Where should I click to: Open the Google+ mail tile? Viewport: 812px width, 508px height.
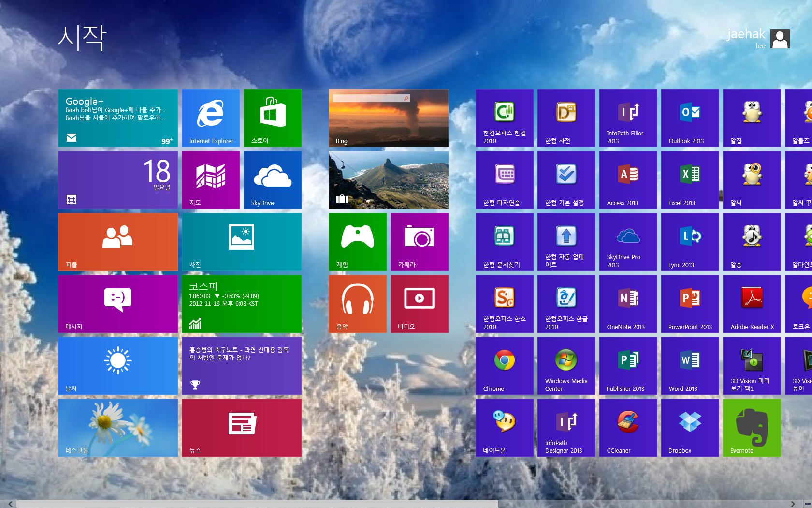118,118
